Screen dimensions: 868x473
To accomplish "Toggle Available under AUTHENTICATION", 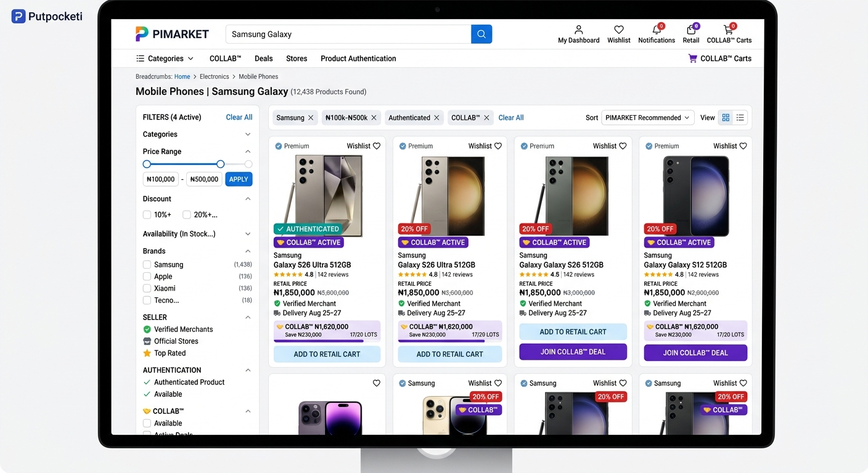I will tap(163, 394).
